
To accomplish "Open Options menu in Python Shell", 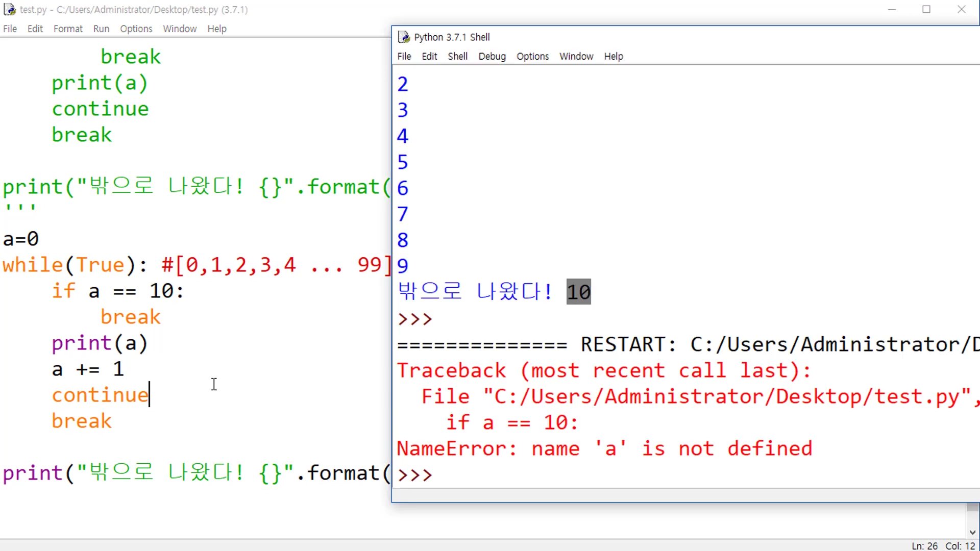I will tap(532, 56).
